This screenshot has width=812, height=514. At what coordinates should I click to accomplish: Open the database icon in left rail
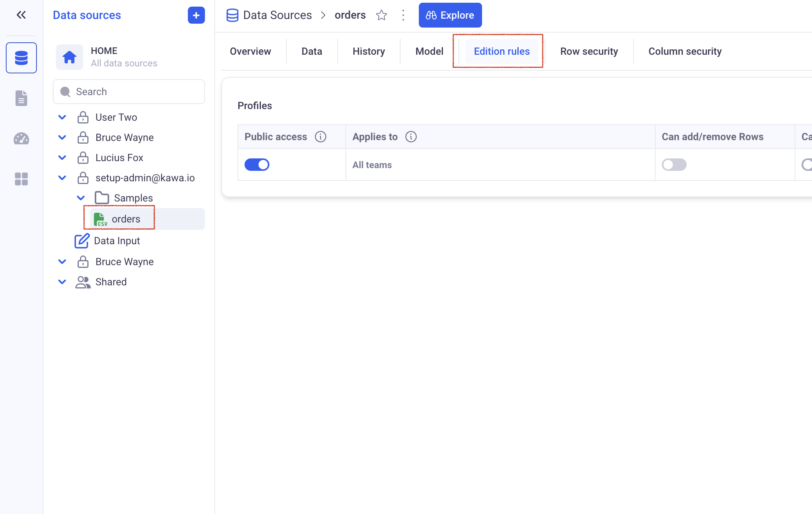[x=21, y=58]
